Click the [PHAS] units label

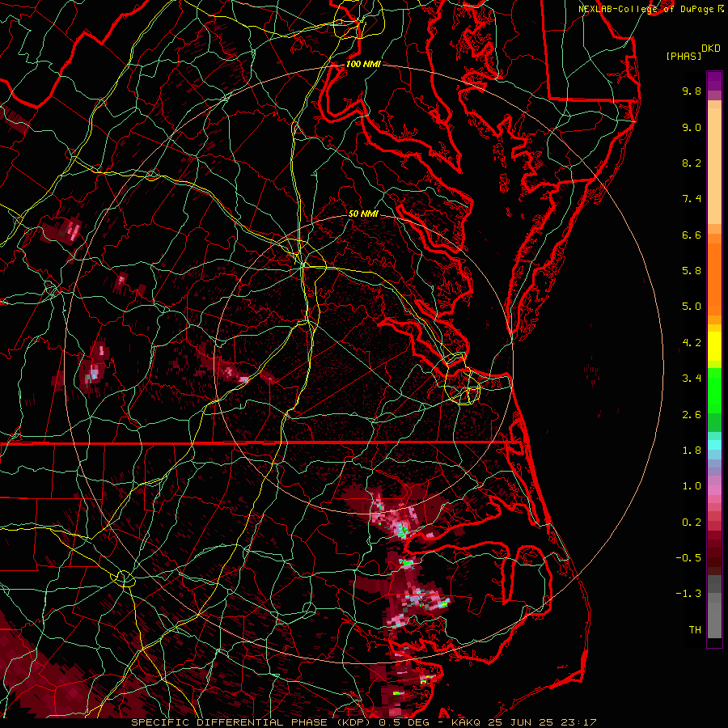684,56
